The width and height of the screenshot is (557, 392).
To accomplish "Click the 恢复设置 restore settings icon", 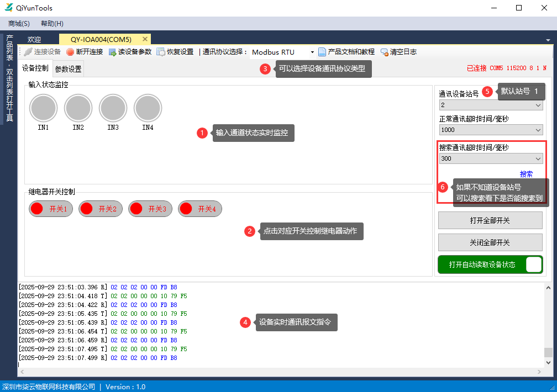I will pos(161,52).
